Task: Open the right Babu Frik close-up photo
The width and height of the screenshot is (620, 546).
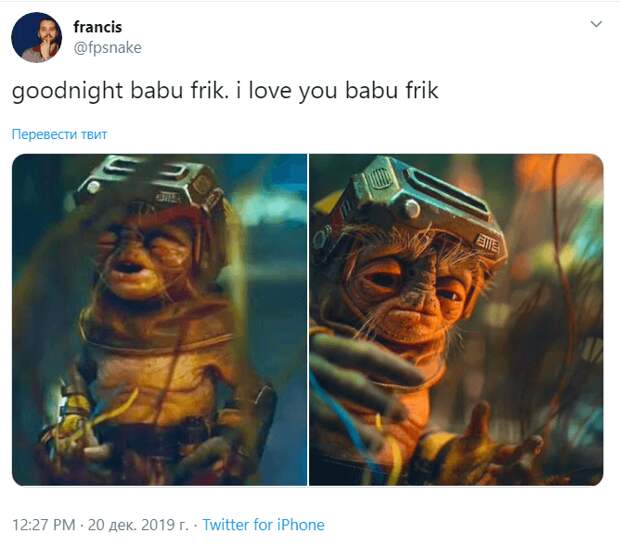Action: [456, 319]
